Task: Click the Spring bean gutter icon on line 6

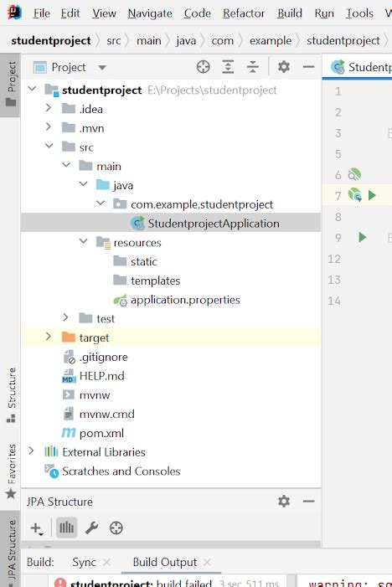Action: [354, 174]
